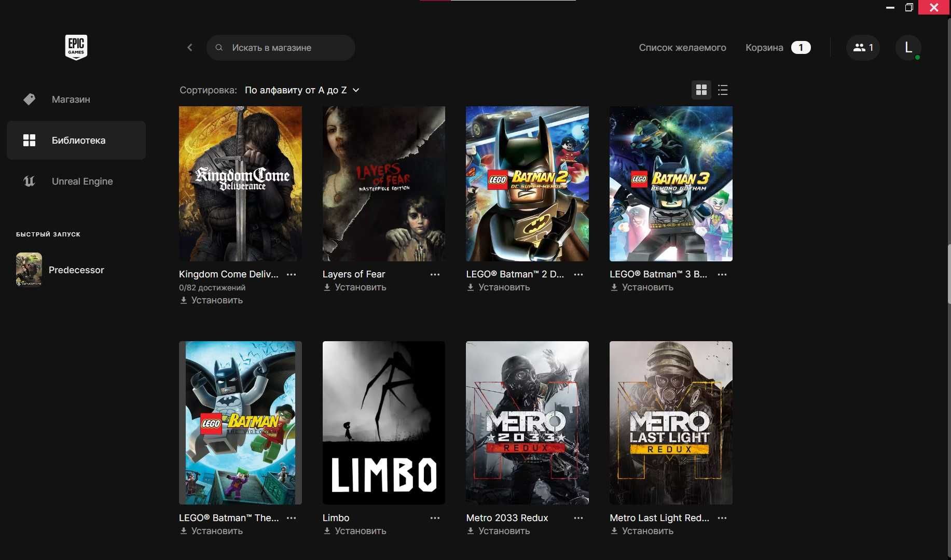This screenshot has height=560, width=951.
Task: Click the search magnifier icon
Action: [219, 48]
